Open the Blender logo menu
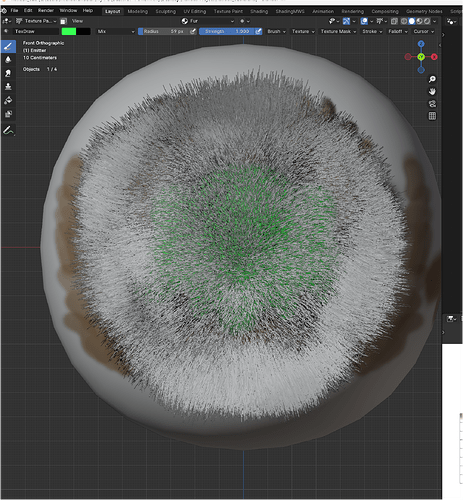The height and width of the screenshot is (500, 463). click(x=4, y=11)
